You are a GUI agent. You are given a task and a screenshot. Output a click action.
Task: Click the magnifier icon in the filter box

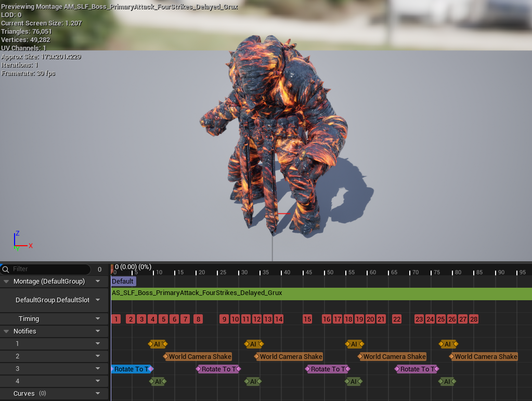(x=6, y=269)
